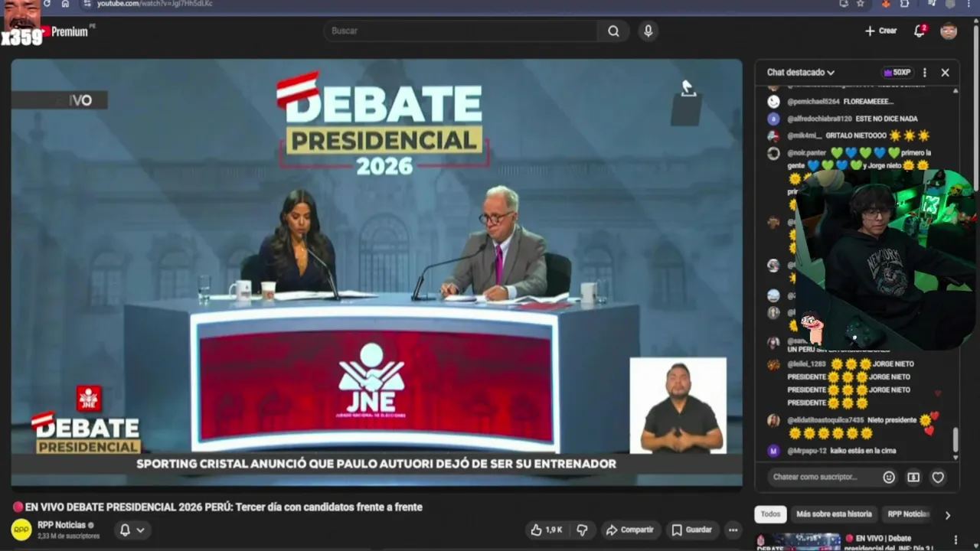Open the Chat destacado dropdown
The height and width of the screenshot is (551, 980).
click(801, 73)
